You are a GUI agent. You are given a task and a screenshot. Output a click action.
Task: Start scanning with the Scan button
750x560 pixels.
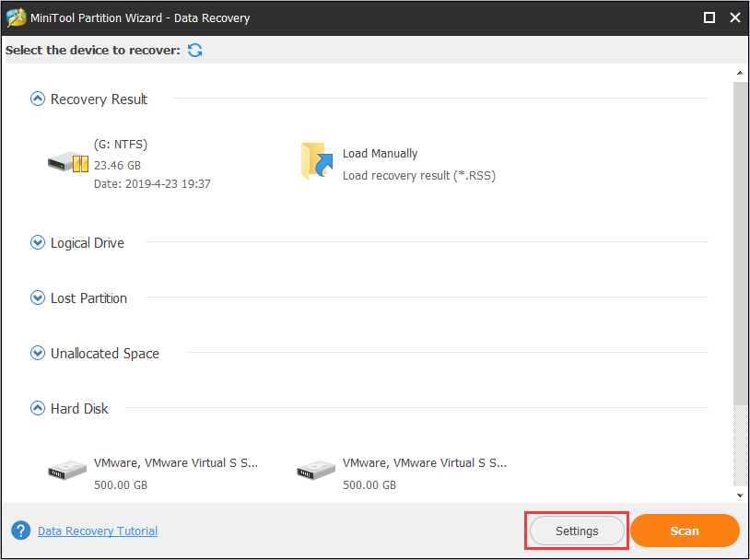click(x=685, y=531)
